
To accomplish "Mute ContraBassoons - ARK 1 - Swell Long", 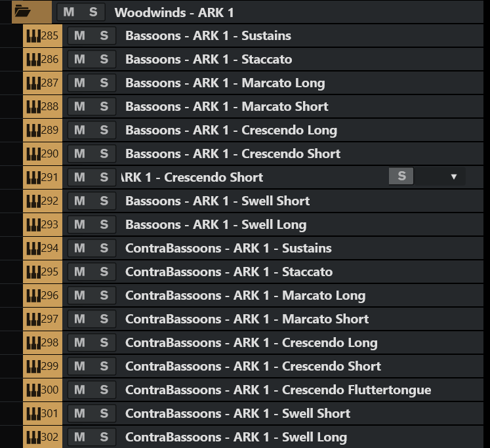I will (79, 437).
